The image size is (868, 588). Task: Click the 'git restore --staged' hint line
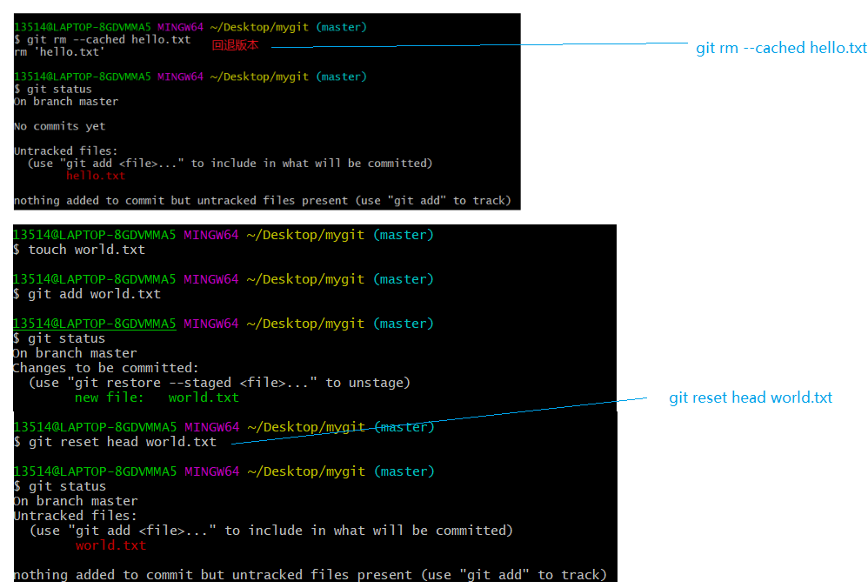point(219,383)
